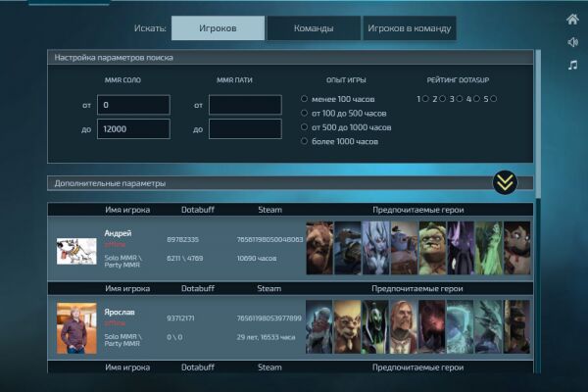Open player name Ярослав

(120, 312)
